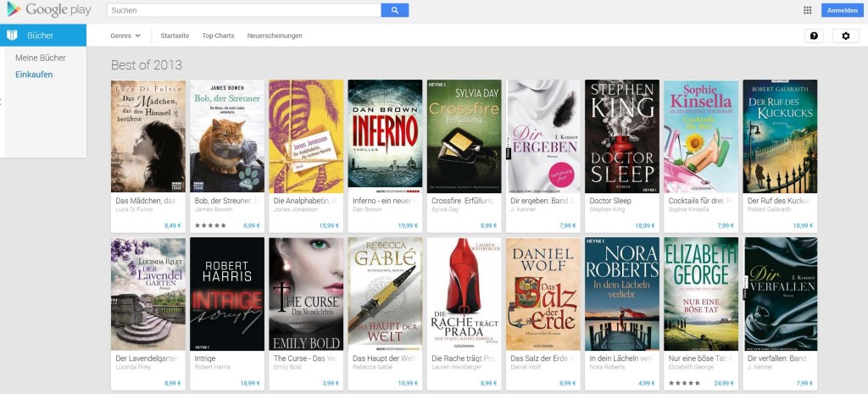868x394 pixels.
Task: Open Die Rache trägt Prada cover
Action: pos(464,294)
